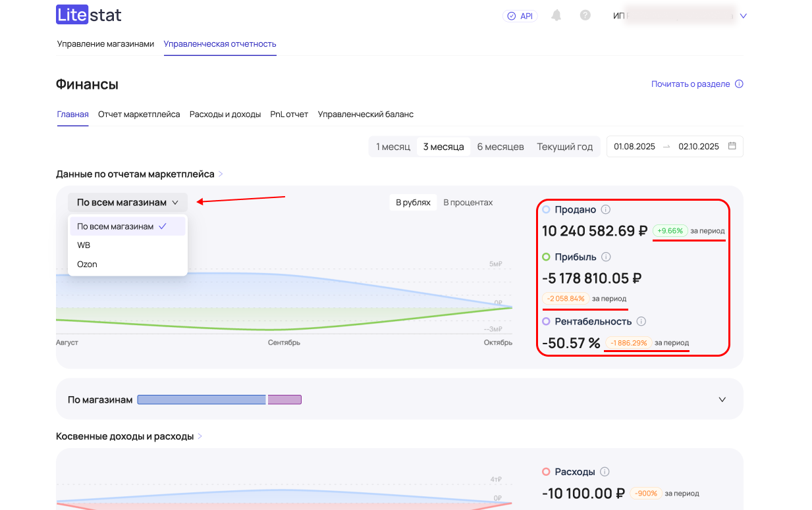Click info icon next to Рентабельность
Image resolution: width=812 pixels, height=510 pixels.
coord(641,322)
